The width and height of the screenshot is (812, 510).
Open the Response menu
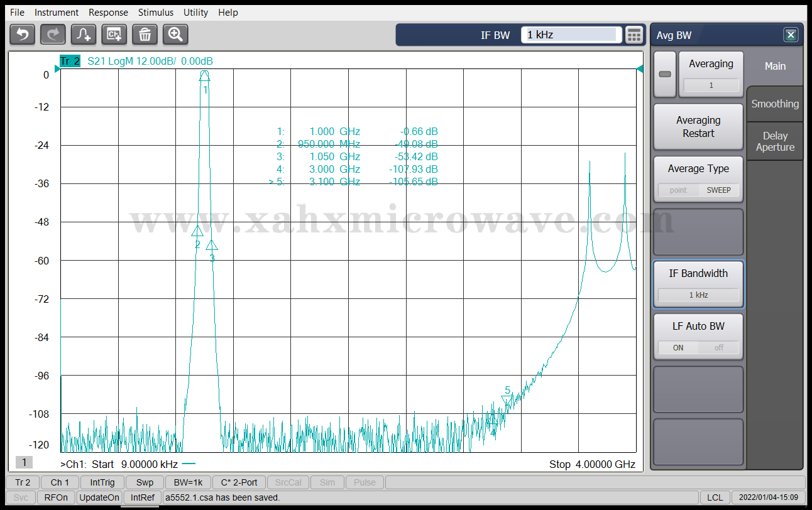108,12
